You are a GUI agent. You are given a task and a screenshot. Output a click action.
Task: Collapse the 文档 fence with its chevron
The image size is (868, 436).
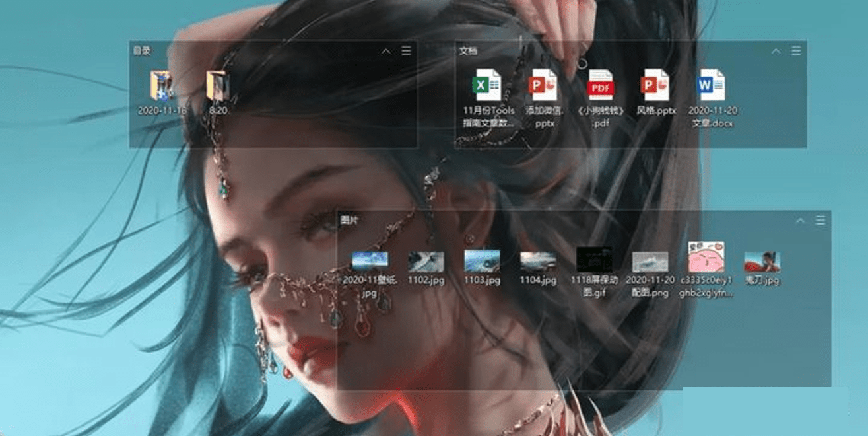pos(776,51)
